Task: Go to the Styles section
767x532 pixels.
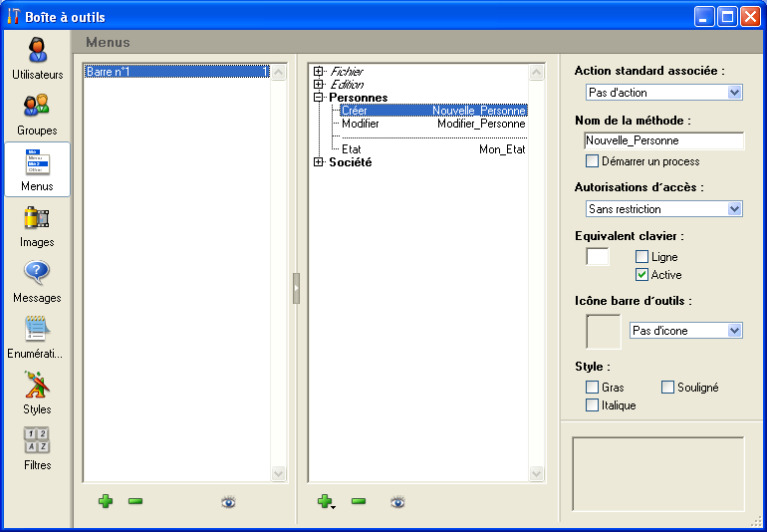Action: click(37, 393)
